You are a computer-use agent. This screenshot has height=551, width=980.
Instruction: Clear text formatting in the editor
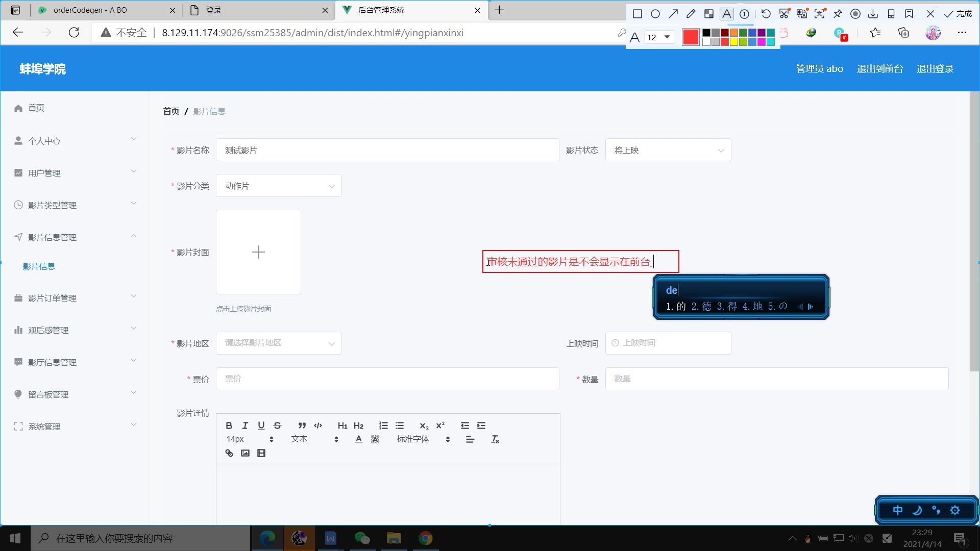[x=495, y=439]
